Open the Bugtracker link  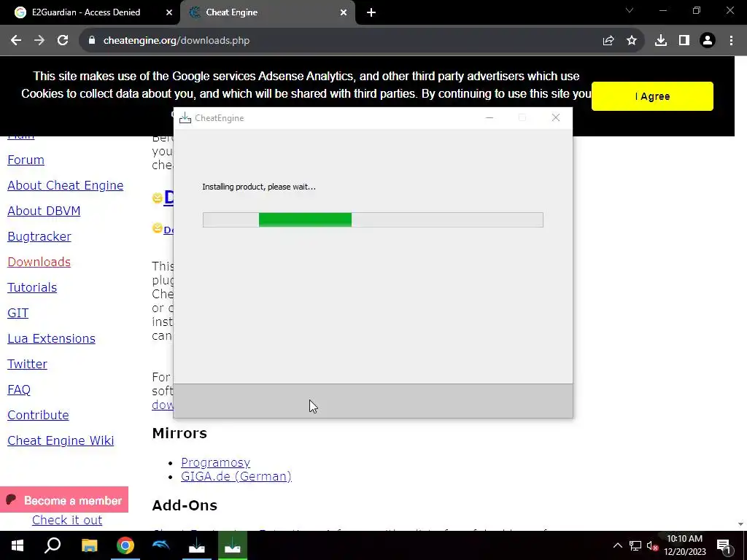click(x=39, y=236)
